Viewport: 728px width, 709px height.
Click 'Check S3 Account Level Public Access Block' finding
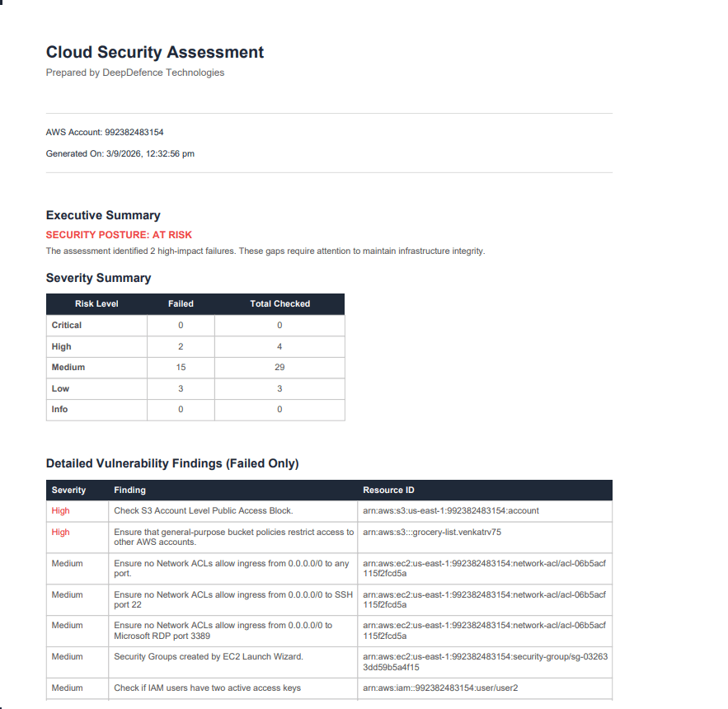(x=204, y=511)
